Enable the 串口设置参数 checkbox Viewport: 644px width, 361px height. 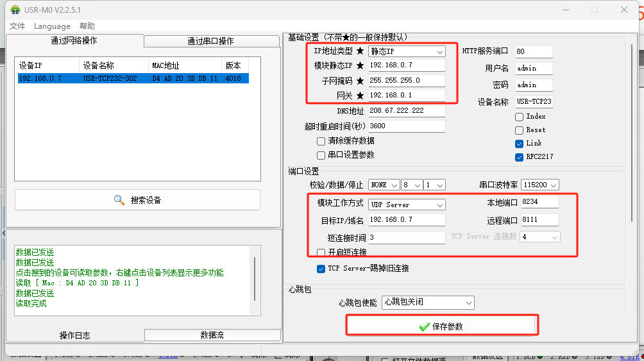coord(321,155)
